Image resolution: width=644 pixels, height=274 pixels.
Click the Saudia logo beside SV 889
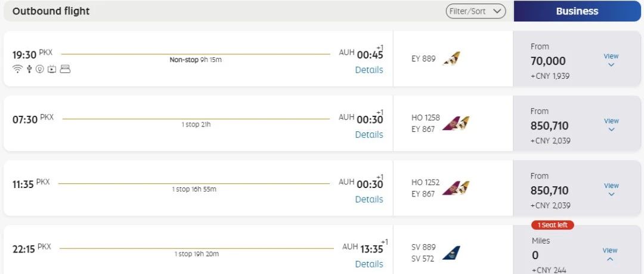tap(451, 253)
